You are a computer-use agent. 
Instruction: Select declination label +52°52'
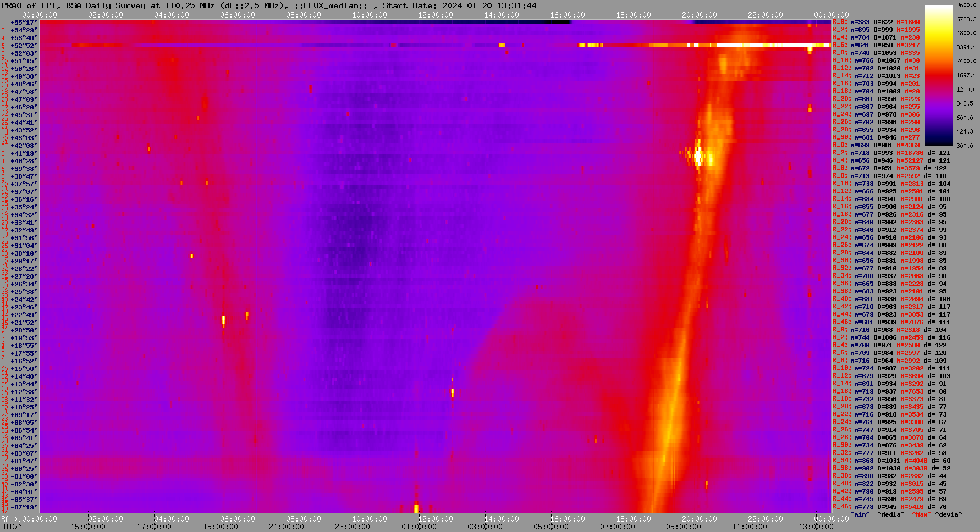(x=24, y=45)
